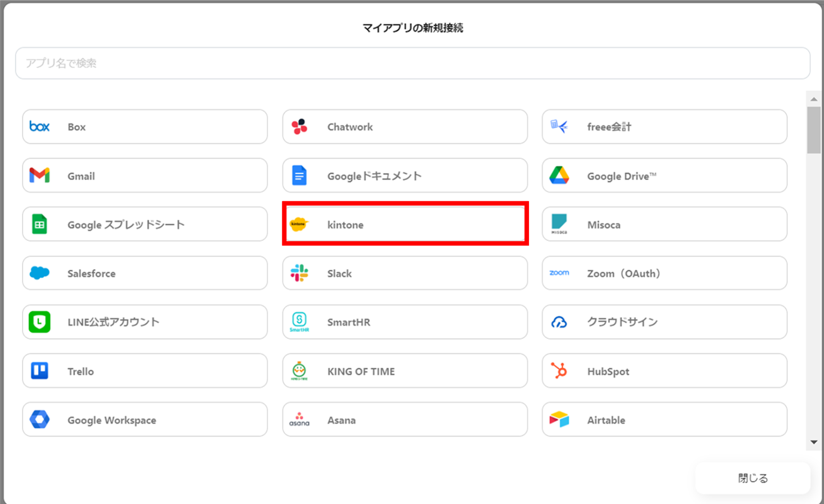Pick Google Workspace from the list
Screen dimensions: 824x504
pos(145,420)
